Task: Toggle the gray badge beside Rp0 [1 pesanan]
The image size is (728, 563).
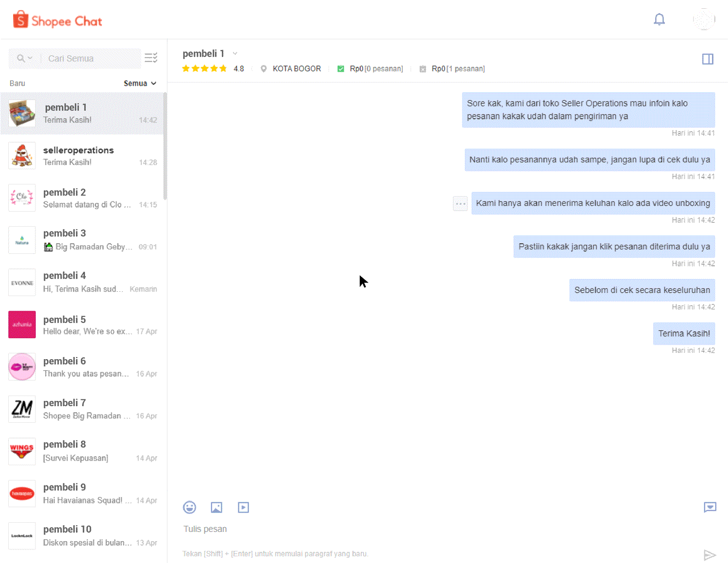Action: (422, 68)
